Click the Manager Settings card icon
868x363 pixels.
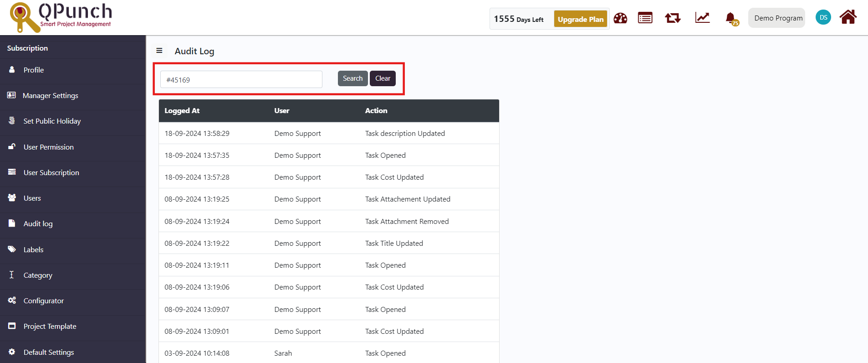tap(12, 95)
